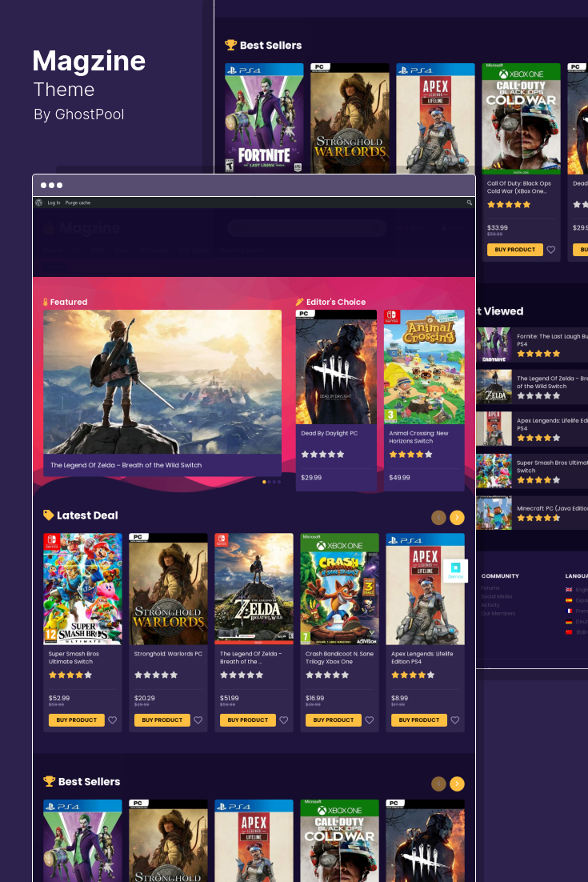Click "Animal Crossing: New Horizons Switch" title
The width and height of the screenshot is (588, 882).
click(418, 437)
